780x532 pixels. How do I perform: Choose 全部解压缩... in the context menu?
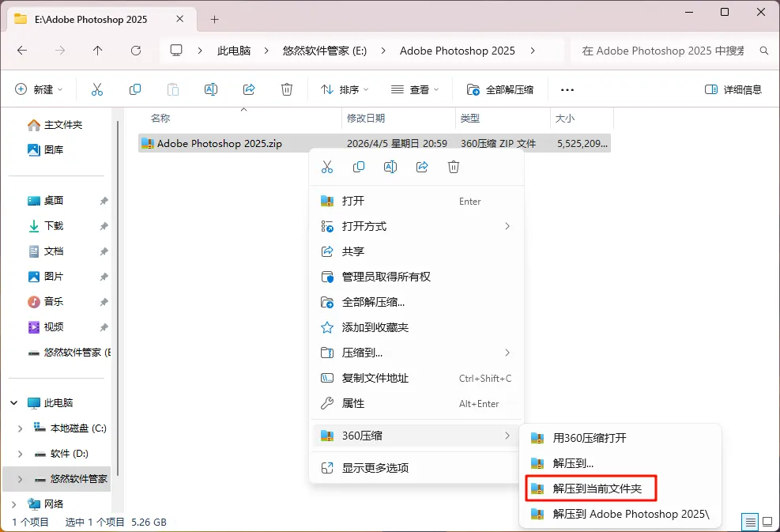tap(416, 302)
